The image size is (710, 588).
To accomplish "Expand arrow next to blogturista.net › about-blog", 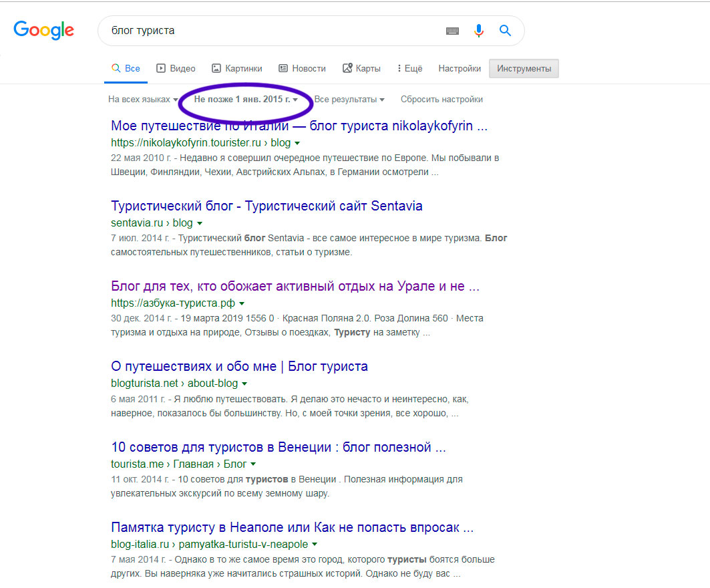I will (x=244, y=384).
